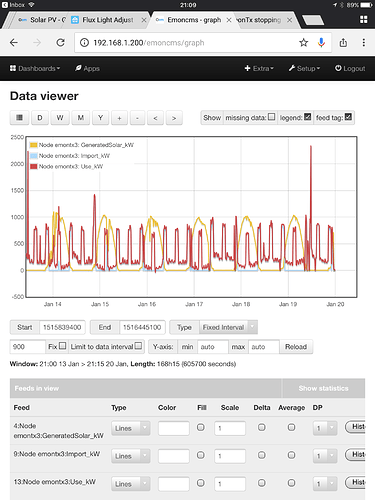
Task: Enable Fill for Use_kW feed
Action: [201, 483]
